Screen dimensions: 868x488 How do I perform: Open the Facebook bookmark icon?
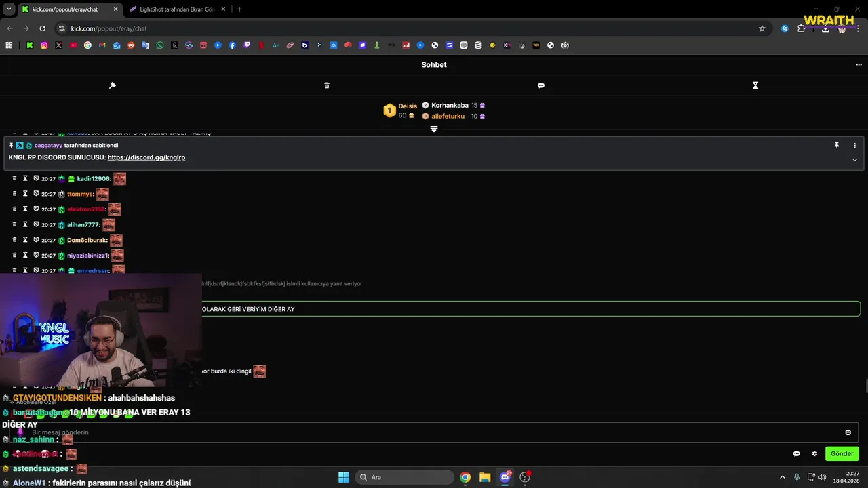click(233, 45)
